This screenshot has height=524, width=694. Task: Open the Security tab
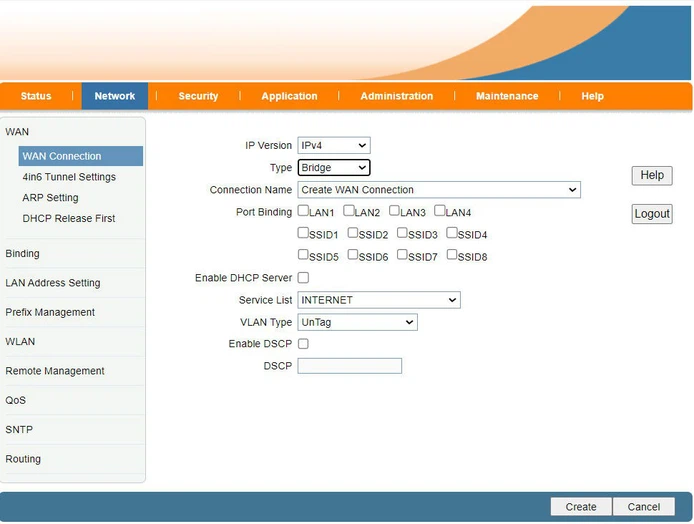(198, 96)
